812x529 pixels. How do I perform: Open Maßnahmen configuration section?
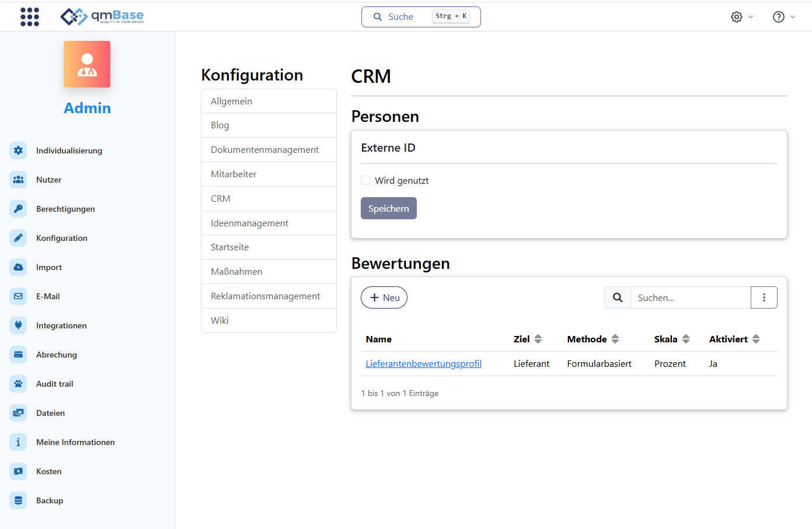[269, 272]
